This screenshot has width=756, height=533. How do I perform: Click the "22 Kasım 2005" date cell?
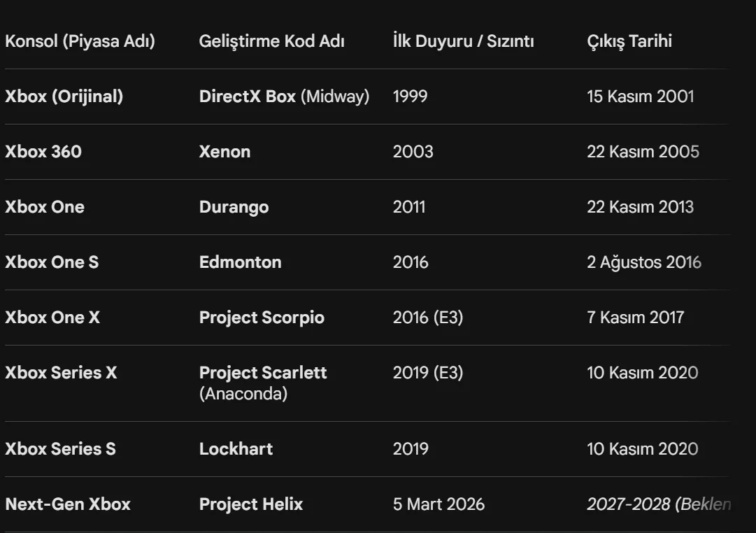click(x=643, y=152)
